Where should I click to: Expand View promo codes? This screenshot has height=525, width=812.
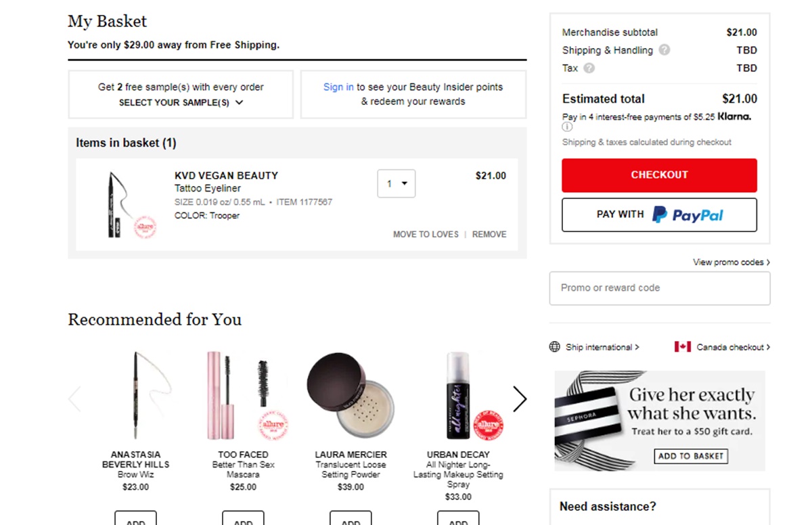coord(731,262)
